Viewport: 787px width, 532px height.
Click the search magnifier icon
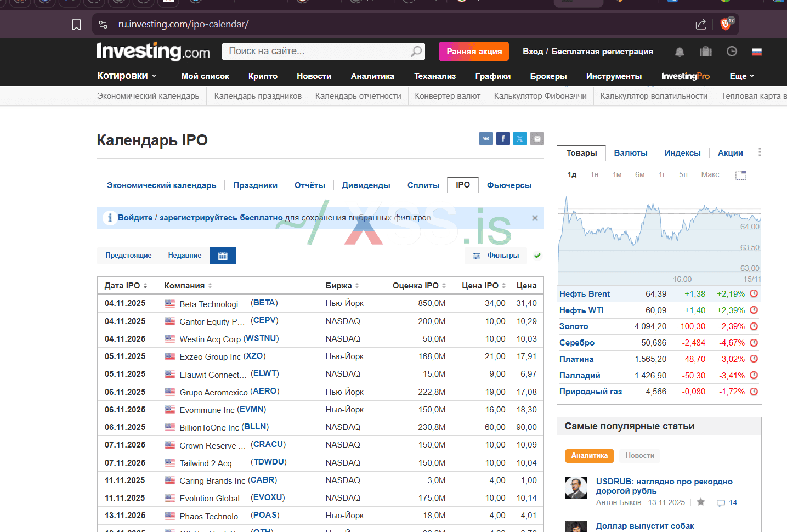coord(417,51)
